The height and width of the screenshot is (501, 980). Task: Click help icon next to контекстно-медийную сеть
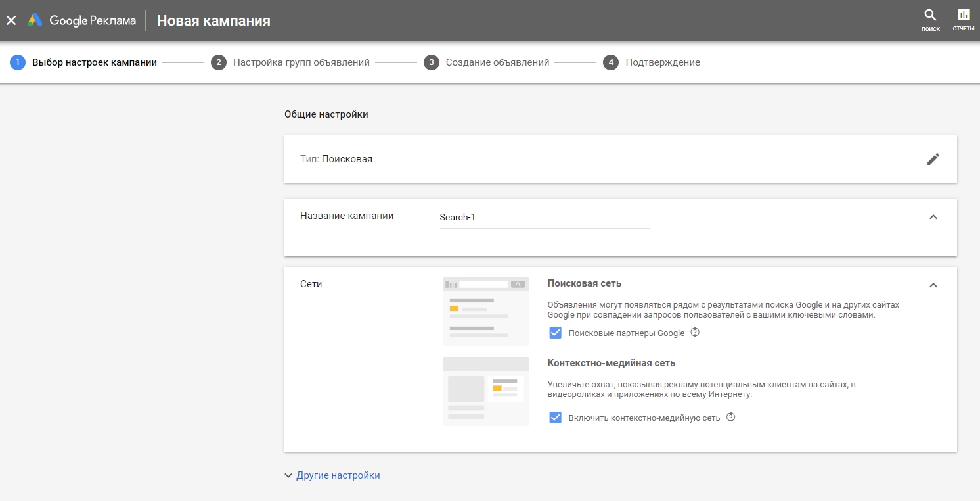[730, 417]
